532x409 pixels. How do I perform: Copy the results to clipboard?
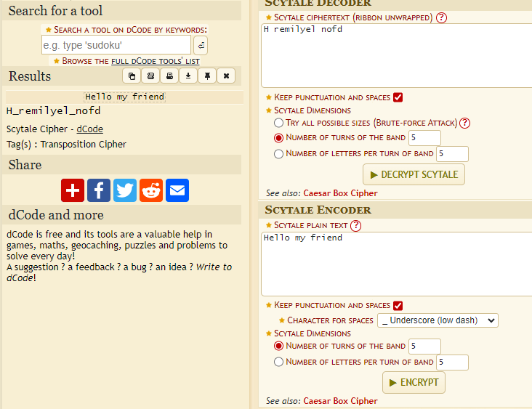pyautogui.click(x=132, y=76)
